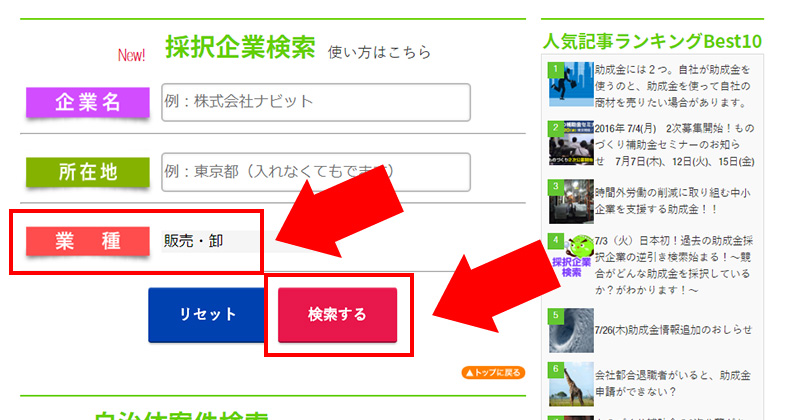This screenshot has width=790, height=420.
Task: Click the 企業名 text input field
Action: tap(315, 102)
